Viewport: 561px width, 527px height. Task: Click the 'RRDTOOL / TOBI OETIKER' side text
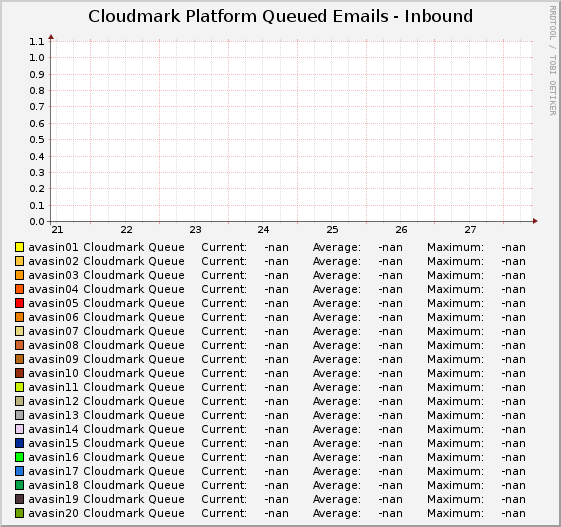coord(552,61)
